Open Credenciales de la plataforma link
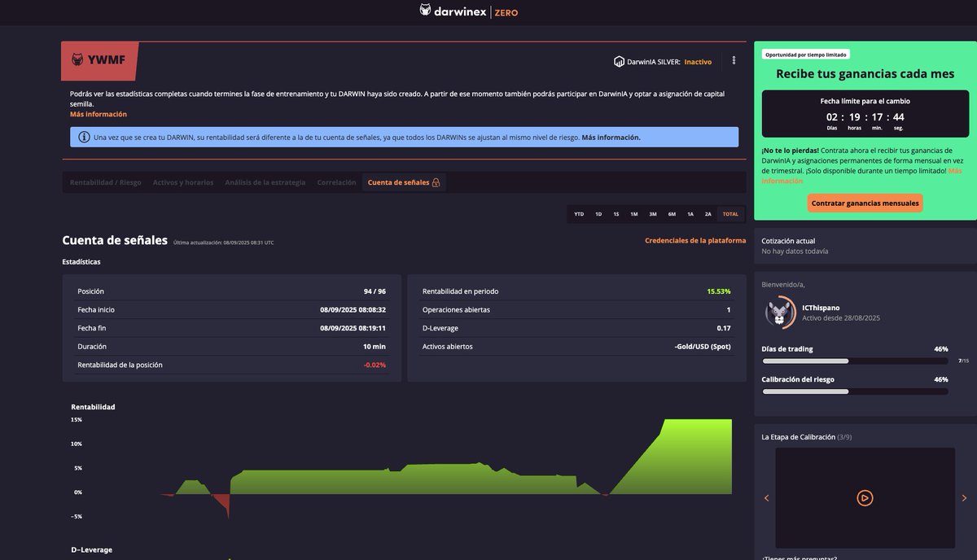This screenshot has height=560, width=977. 695,240
